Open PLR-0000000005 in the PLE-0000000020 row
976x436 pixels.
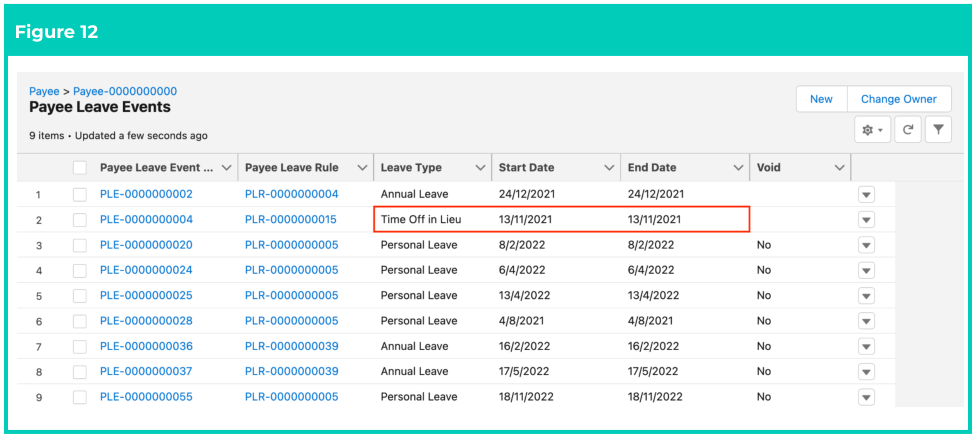(292, 245)
